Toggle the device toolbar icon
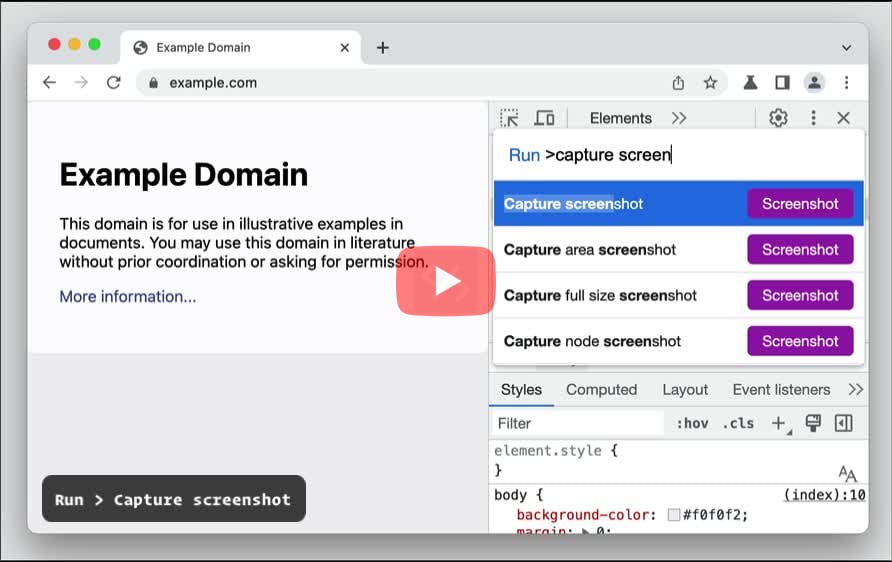The image size is (892, 562). coord(544,118)
